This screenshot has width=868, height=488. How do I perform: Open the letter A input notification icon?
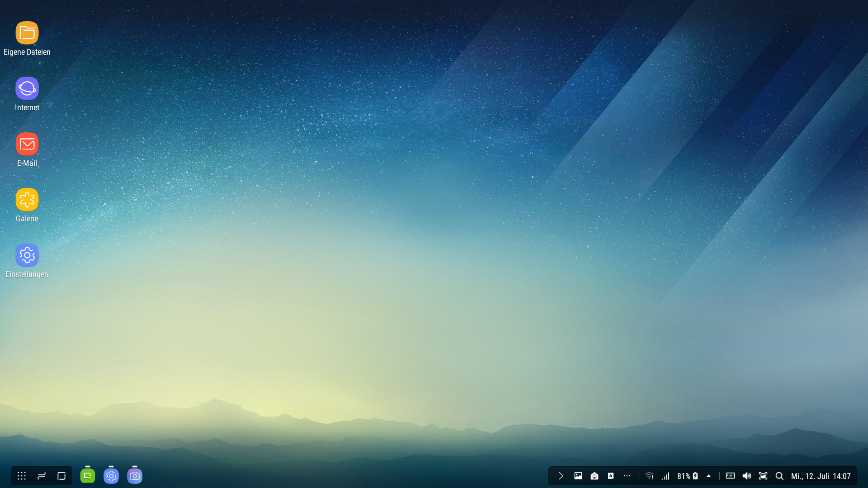tap(611, 476)
